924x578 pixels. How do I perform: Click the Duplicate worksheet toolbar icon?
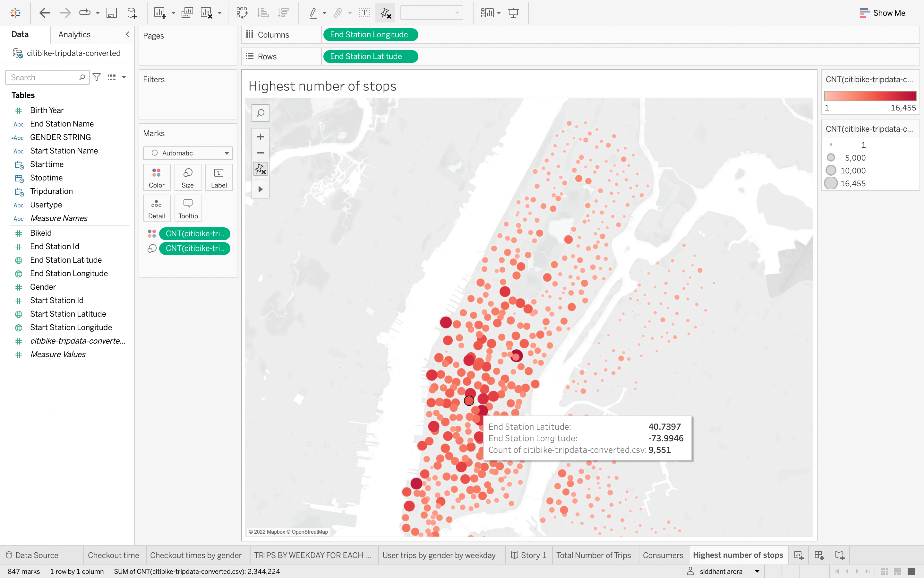point(187,13)
